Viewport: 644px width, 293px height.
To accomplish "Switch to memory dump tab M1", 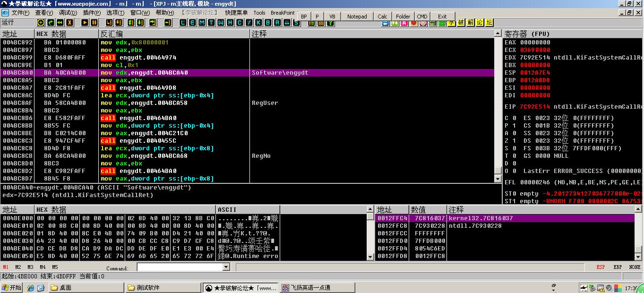I will coord(6,267).
